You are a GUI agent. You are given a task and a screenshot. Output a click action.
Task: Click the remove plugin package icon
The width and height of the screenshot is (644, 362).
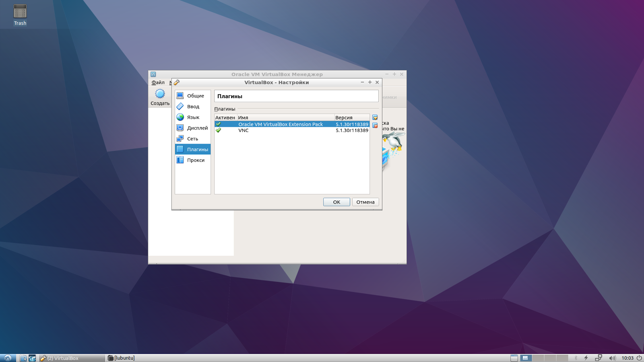[x=375, y=125]
